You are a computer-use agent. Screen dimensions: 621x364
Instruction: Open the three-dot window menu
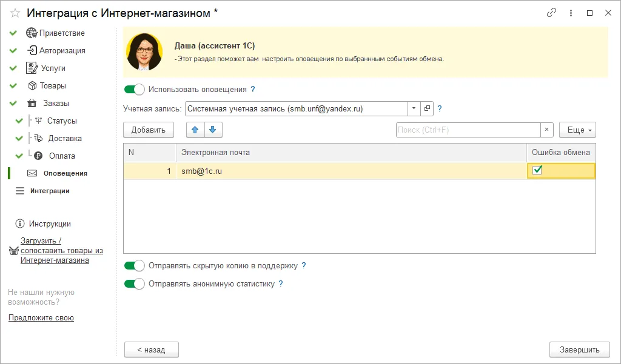571,13
